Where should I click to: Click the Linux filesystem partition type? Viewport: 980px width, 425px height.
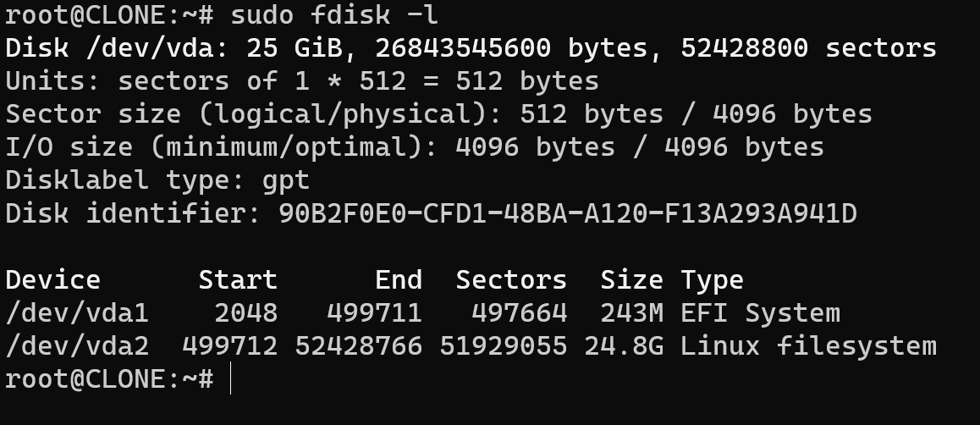pyautogui.click(x=808, y=347)
